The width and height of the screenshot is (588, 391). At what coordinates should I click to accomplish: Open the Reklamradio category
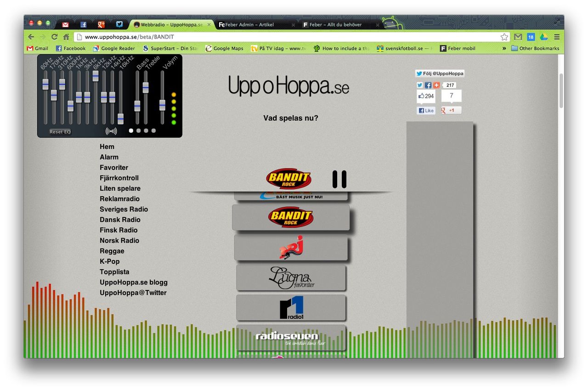[119, 199]
